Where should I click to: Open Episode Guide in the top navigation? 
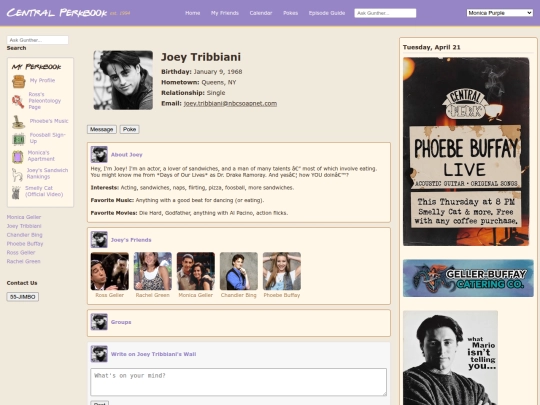coord(326,13)
